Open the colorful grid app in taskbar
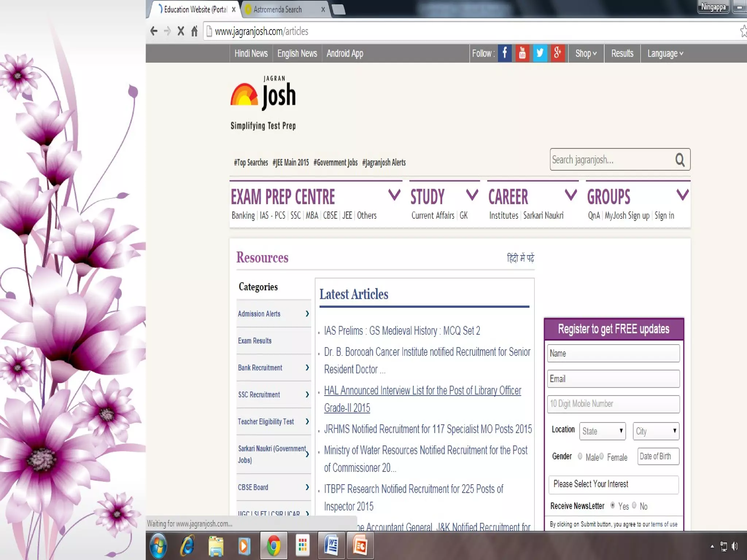 (302, 546)
